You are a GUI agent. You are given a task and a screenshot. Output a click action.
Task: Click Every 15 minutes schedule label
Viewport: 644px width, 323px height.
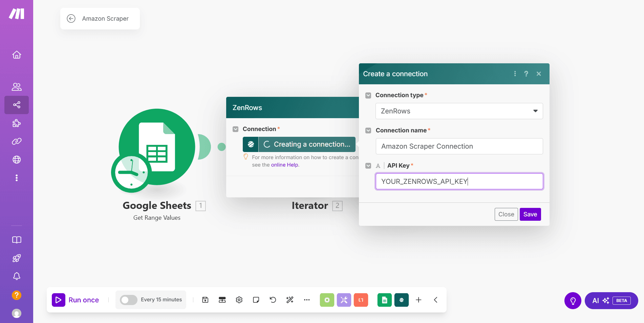161,300
